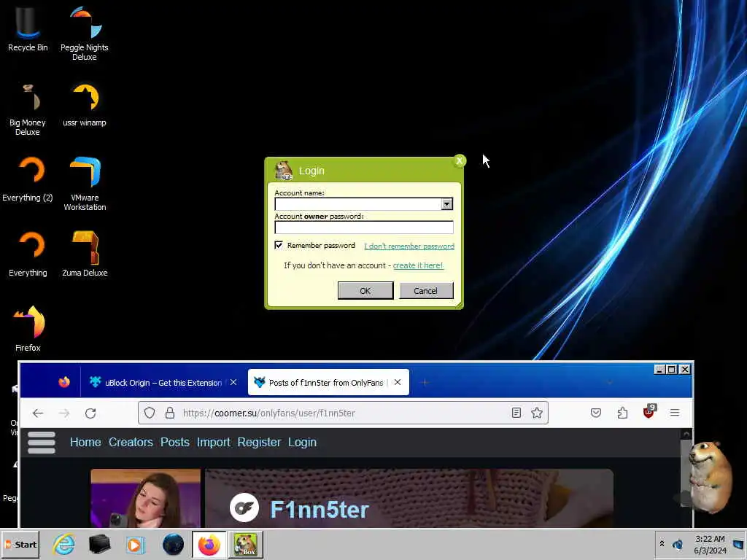747x560 pixels.
Task: Select the VMware Workstation desktop icon
Action: click(85, 184)
